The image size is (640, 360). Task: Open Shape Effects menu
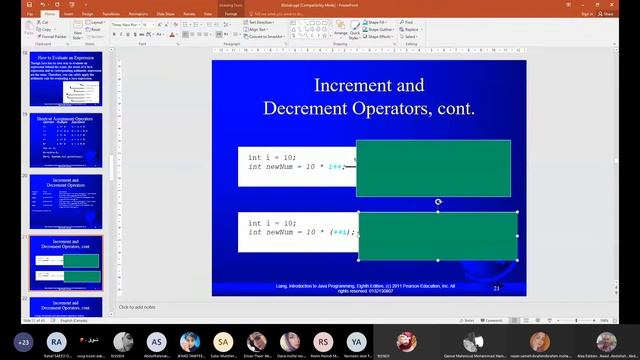click(377, 36)
